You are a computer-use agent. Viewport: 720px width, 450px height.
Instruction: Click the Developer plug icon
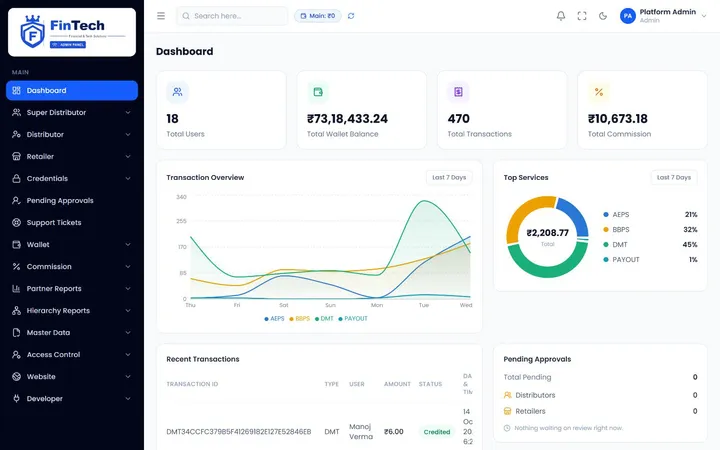17,399
